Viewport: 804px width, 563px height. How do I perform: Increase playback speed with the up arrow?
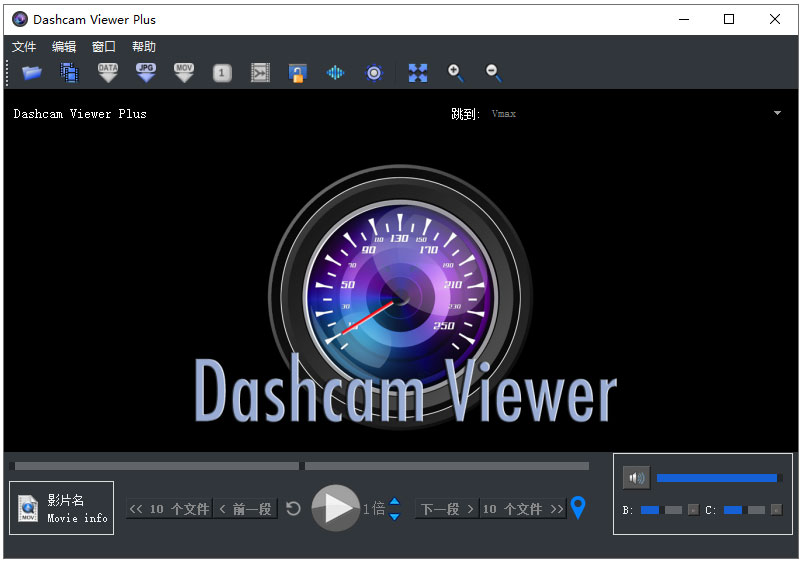tap(395, 501)
